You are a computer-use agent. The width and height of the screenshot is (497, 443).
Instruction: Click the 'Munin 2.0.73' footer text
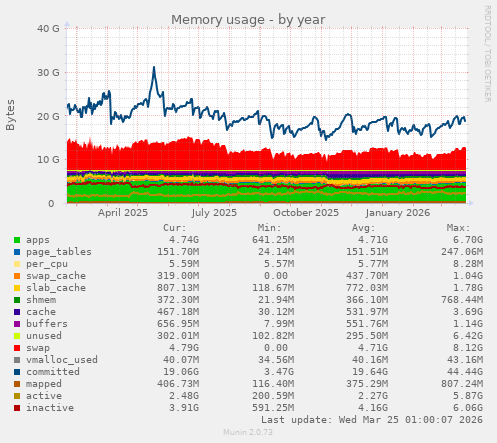(248, 432)
